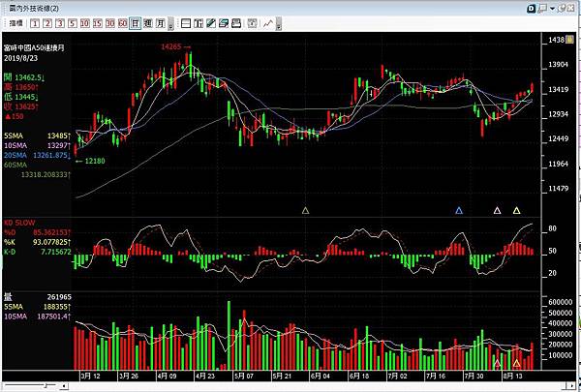The width and height of the screenshot is (581, 392).
Task: Select the 60-minute interval button
Action: pyautogui.click(x=123, y=23)
